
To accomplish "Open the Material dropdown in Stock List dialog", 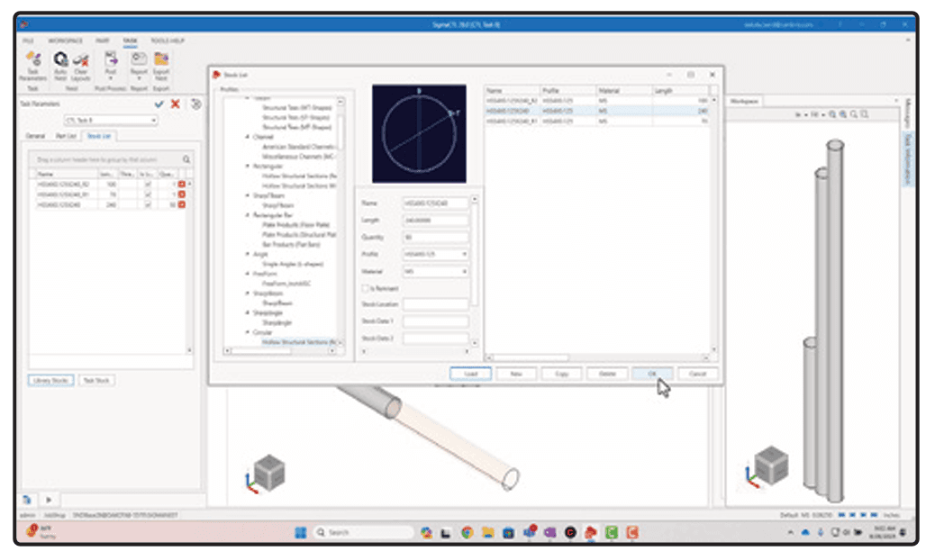I will pos(464,272).
